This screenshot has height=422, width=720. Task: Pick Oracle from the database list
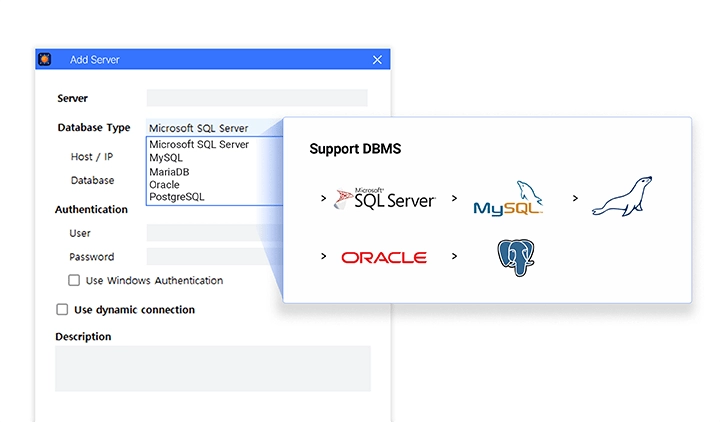[165, 185]
